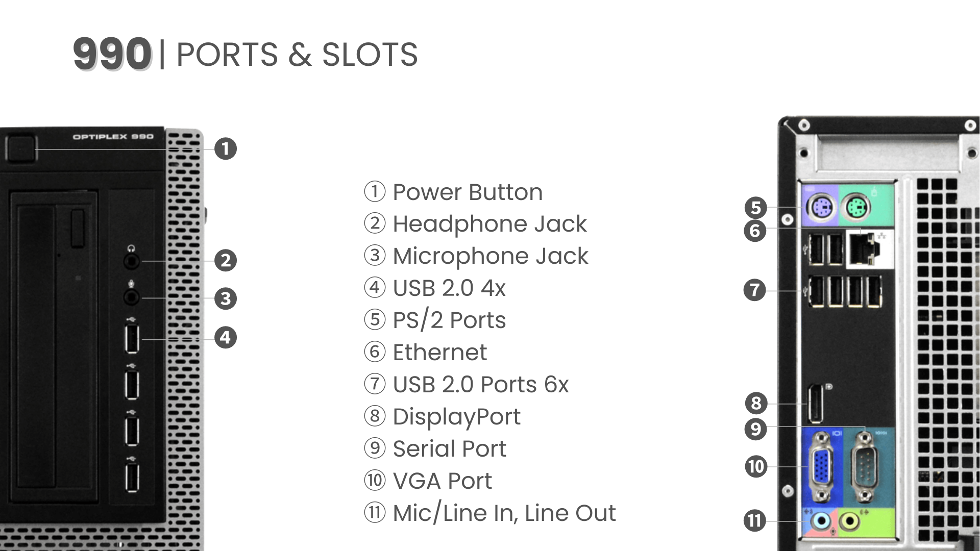Click the number 1 callout marker
This screenshot has height=551, width=980.
(x=225, y=149)
